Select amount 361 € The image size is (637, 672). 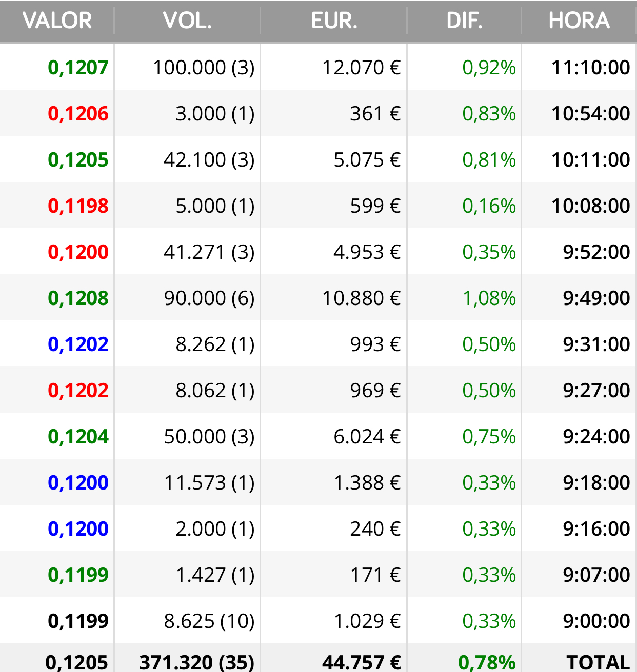click(375, 114)
